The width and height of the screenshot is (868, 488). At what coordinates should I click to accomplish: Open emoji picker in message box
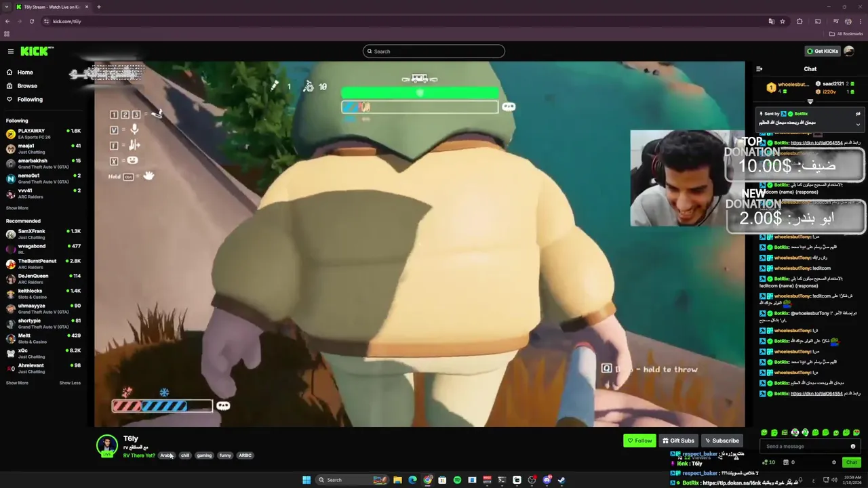[853, 447]
